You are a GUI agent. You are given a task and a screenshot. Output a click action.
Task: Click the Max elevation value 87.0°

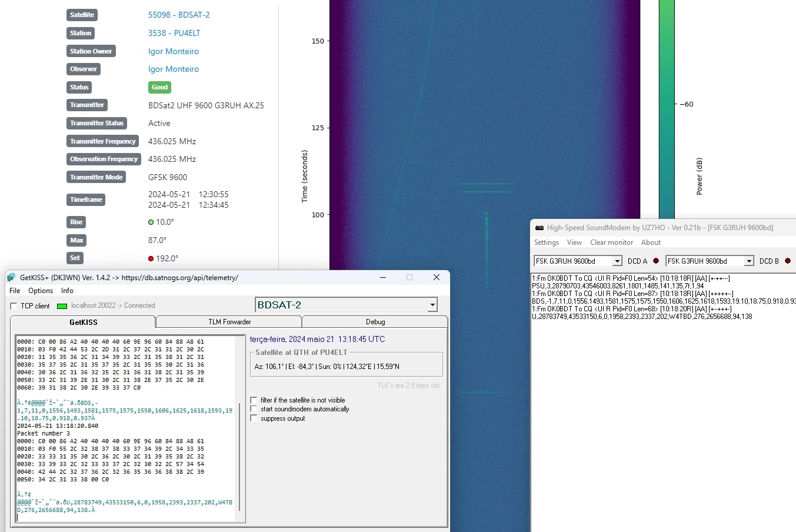157,240
